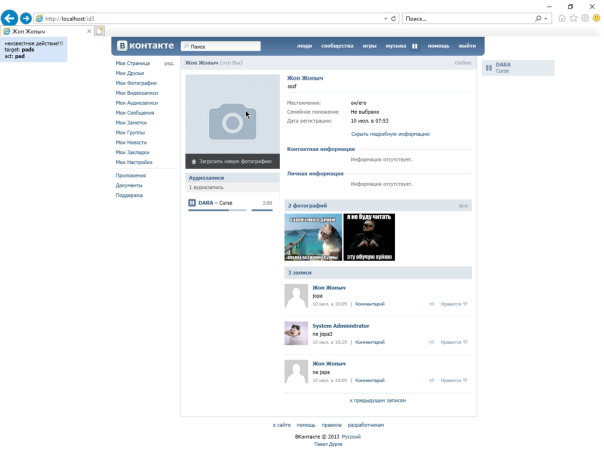The width and height of the screenshot is (604, 464).
Task: Open Приложения in sidebar
Action: [131, 176]
